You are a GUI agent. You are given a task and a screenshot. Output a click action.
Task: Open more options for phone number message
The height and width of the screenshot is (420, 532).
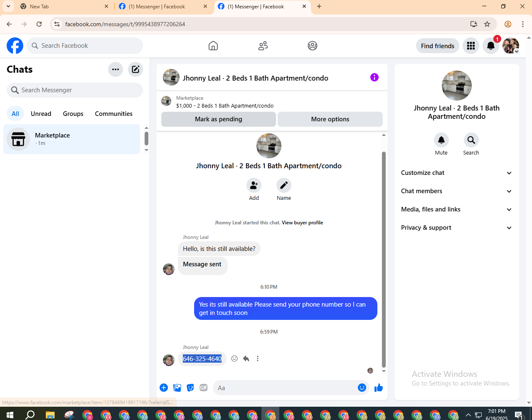pos(258,359)
